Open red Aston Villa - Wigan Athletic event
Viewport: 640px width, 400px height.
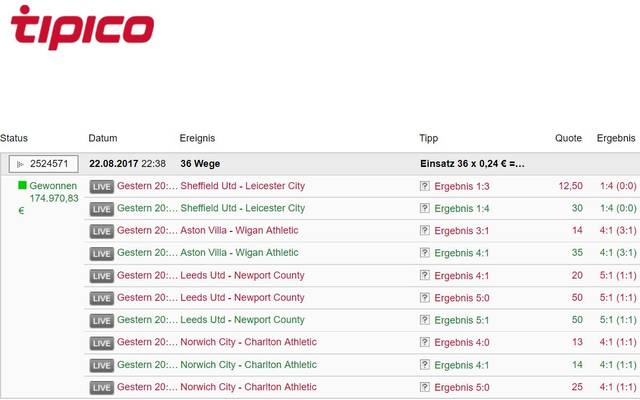pyautogui.click(x=239, y=231)
